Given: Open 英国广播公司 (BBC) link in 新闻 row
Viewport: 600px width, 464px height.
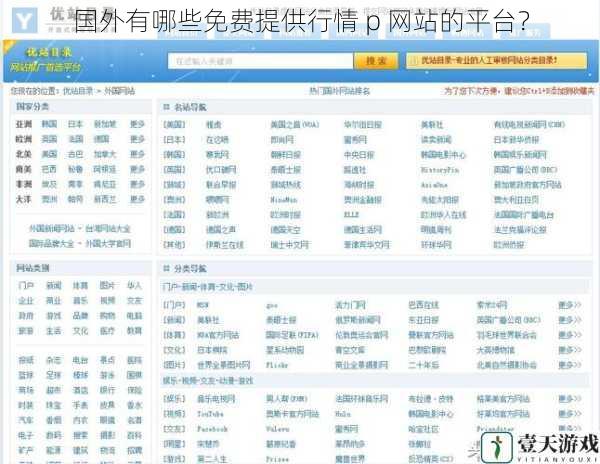Looking at the screenshot, I should point(509,320).
